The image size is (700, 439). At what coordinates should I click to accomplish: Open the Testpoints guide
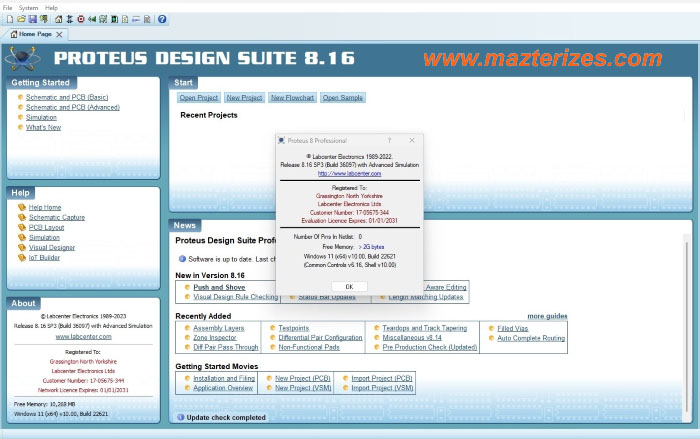click(294, 328)
